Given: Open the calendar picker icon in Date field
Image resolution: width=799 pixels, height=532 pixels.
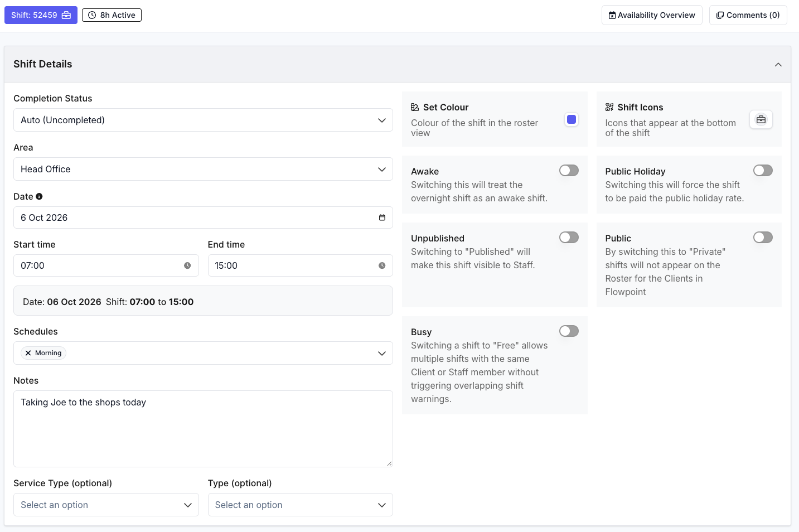Looking at the screenshot, I should click(x=382, y=217).
